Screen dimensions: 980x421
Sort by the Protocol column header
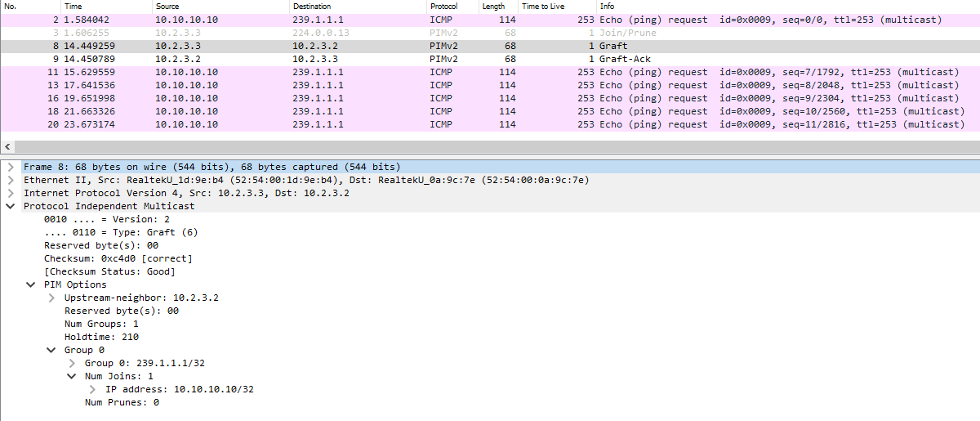(x=443, y=6)
